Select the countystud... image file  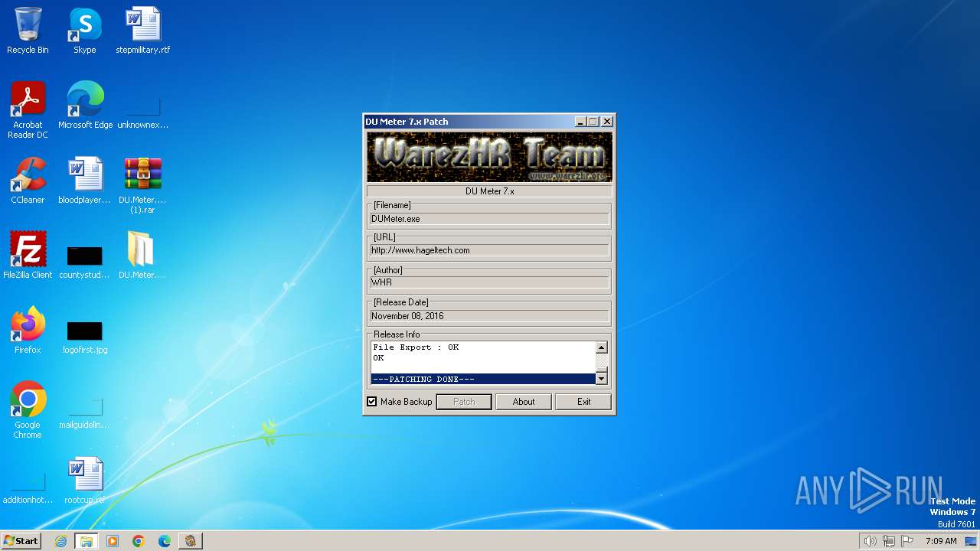(x=85, y=256)
